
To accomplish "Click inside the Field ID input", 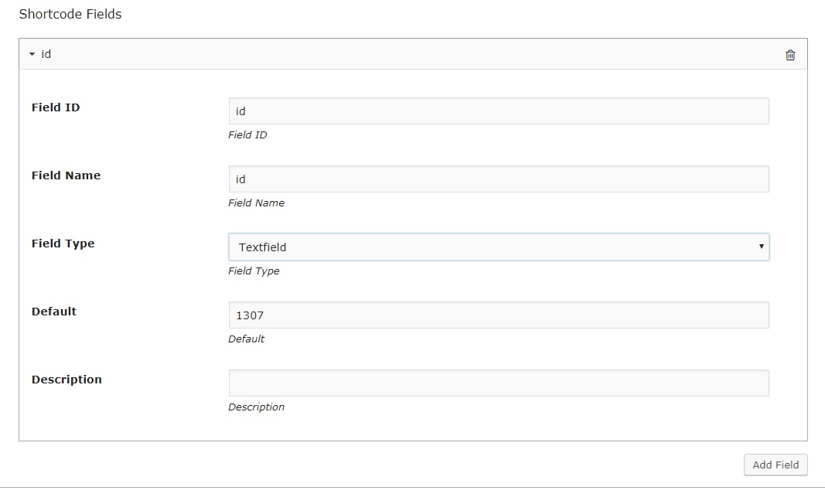I will [x=499, y=111].
